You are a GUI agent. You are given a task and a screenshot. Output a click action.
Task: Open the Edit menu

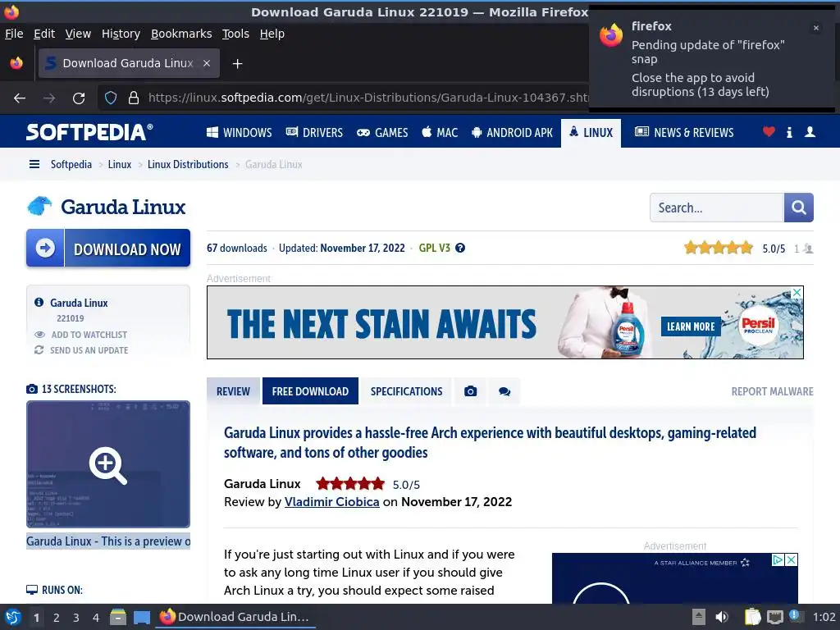[44, 34]
